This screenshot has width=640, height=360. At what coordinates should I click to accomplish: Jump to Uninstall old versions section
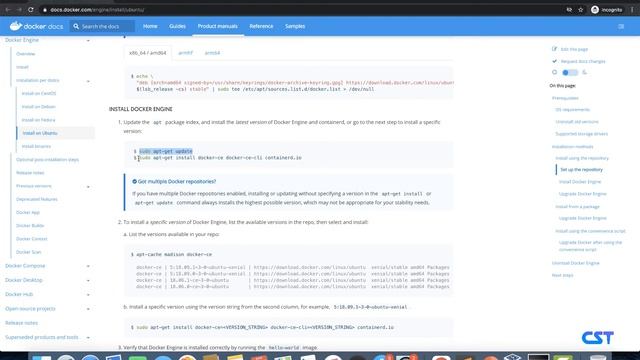577,122
